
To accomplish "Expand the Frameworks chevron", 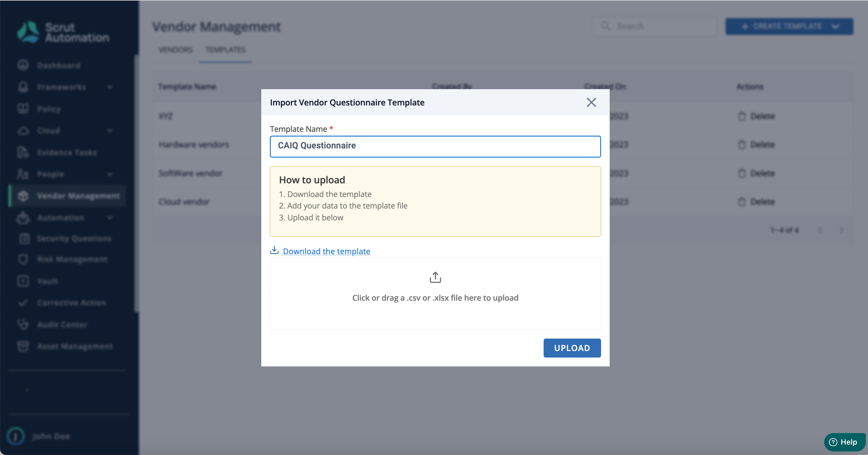I will pos(110,87).
